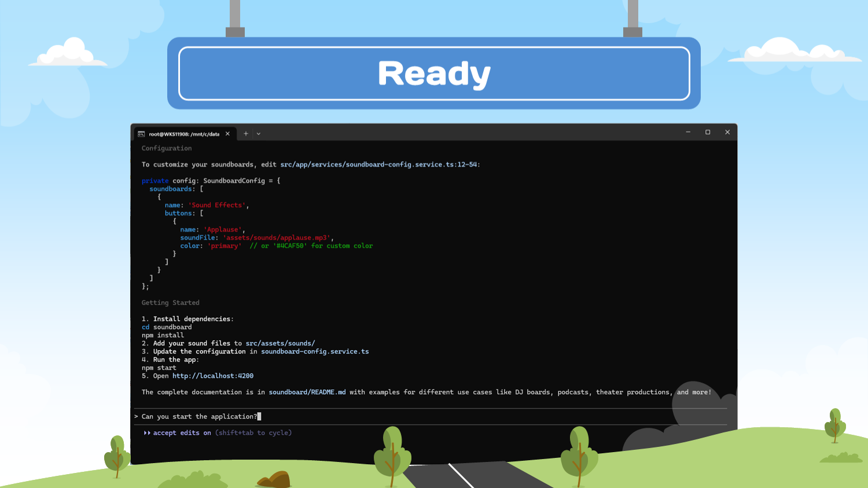Close the root@WKS11908 terminal tab
Screen dimensions: 868x488
pos(227,134)
